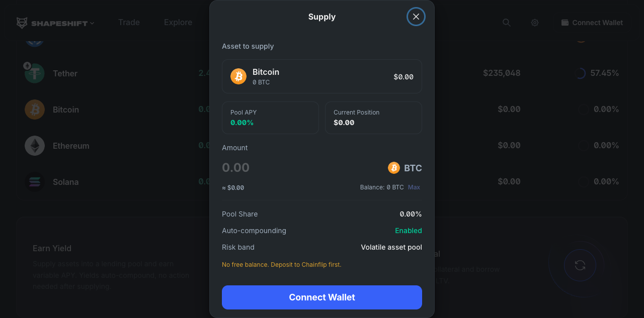Image resolution: width=644 pixels, height=318 pixels.
Task: Click the ShapeShift fox logo
Action: click(21, 23)
